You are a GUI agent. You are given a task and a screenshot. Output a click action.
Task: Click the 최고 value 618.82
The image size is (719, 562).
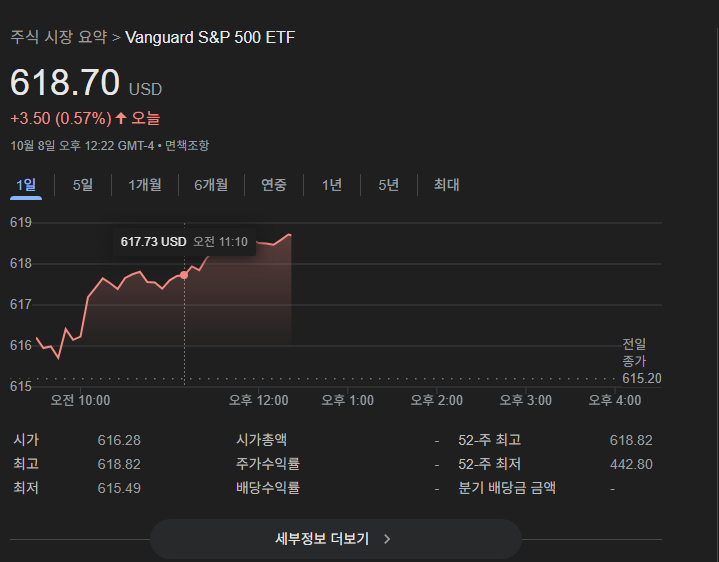tap(119, 464)
